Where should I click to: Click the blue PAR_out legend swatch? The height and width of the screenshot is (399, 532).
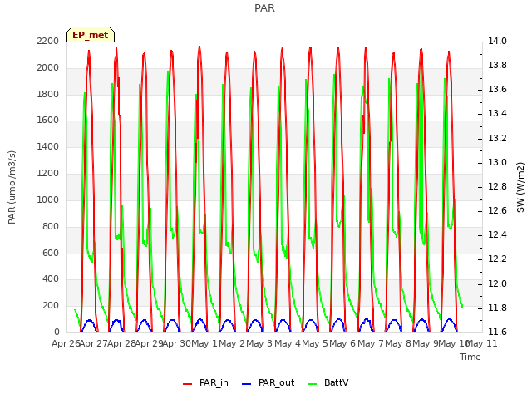[x=247, y=384]
